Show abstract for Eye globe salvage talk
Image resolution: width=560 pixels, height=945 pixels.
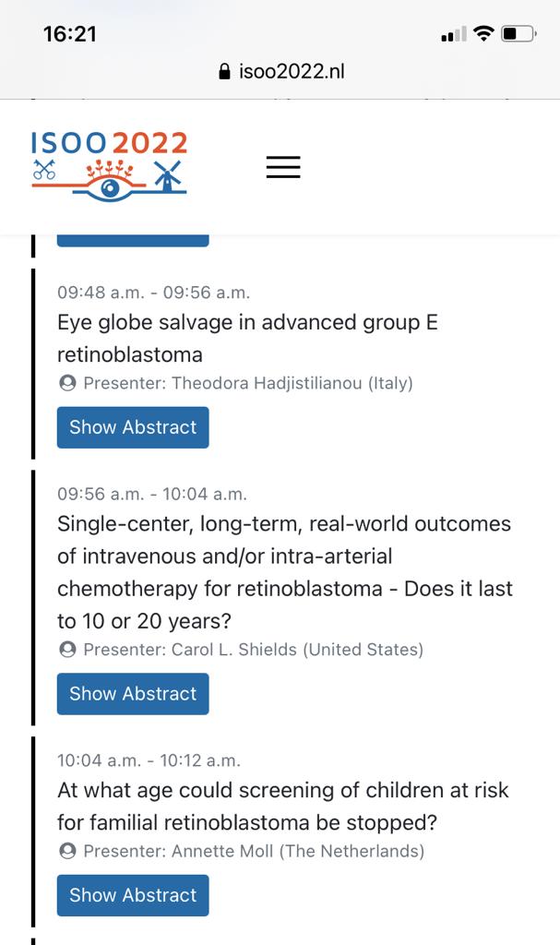tap(133, 427)
